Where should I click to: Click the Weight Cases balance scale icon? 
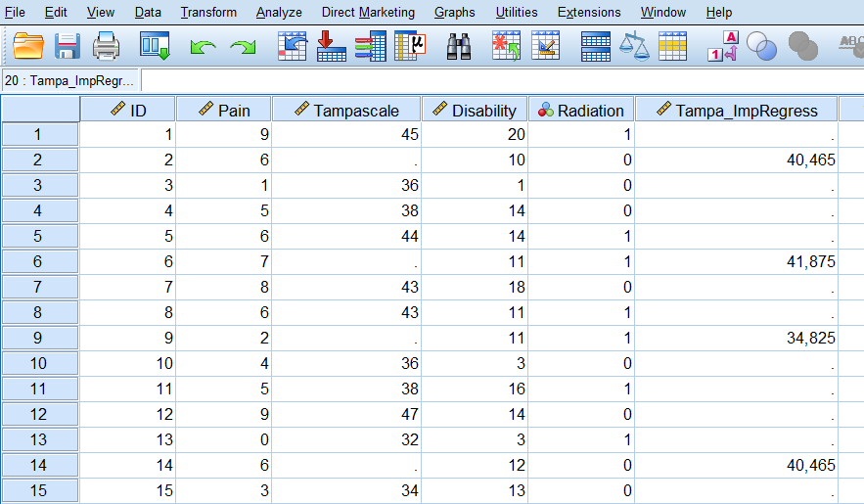634,46
